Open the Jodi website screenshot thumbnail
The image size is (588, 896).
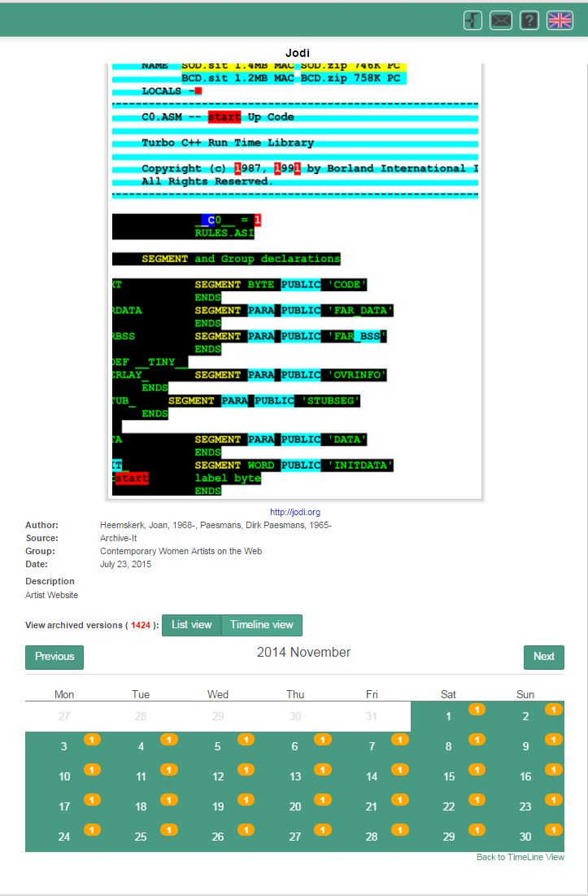tap(295, 281)
